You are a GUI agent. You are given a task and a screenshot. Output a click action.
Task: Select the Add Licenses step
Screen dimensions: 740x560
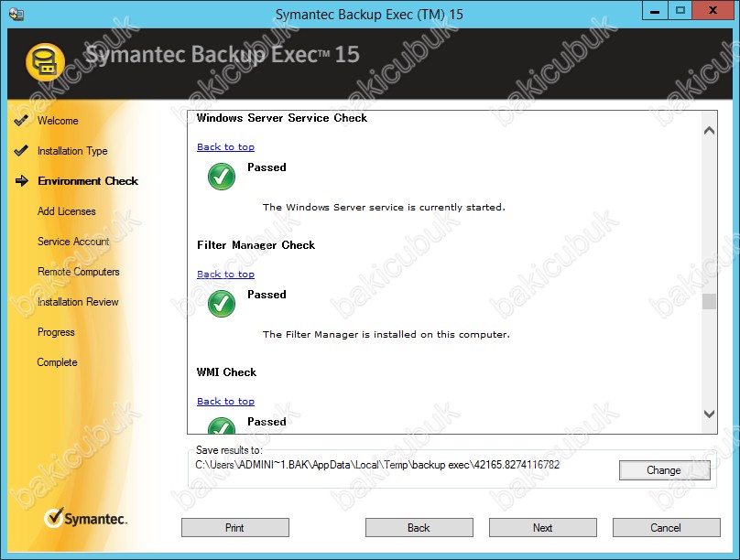click(x=67, y=211)
